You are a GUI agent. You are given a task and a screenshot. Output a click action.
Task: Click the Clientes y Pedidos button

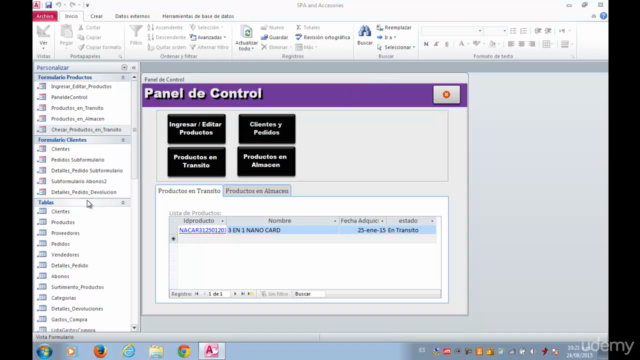coord(267,129)
